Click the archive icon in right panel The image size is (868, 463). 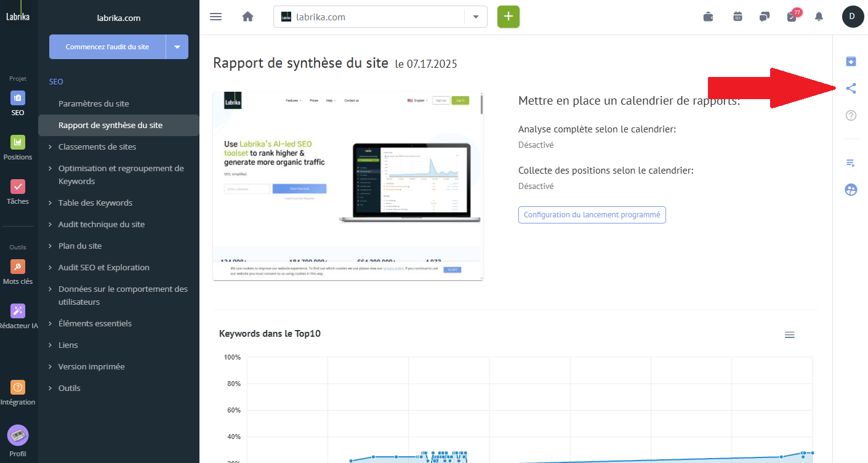click(851, 62)
